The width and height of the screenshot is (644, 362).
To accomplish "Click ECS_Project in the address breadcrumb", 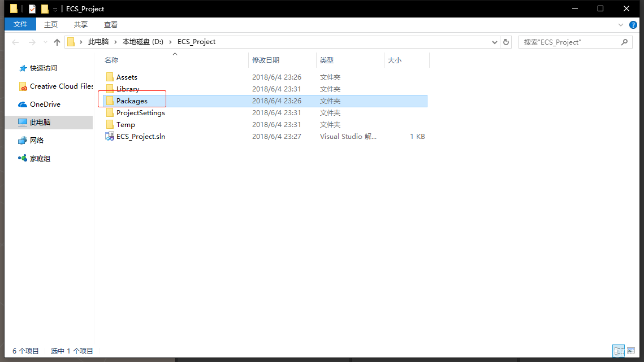I will pos(196,42).
